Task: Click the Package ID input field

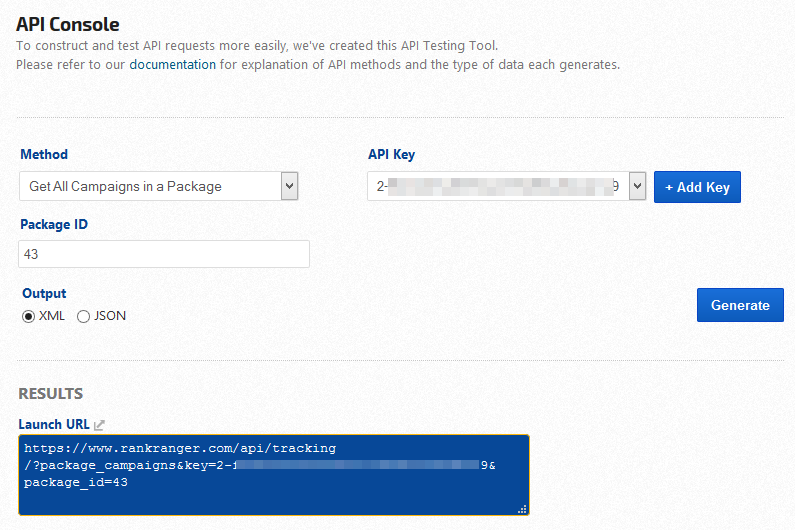Action: [164, 254]
